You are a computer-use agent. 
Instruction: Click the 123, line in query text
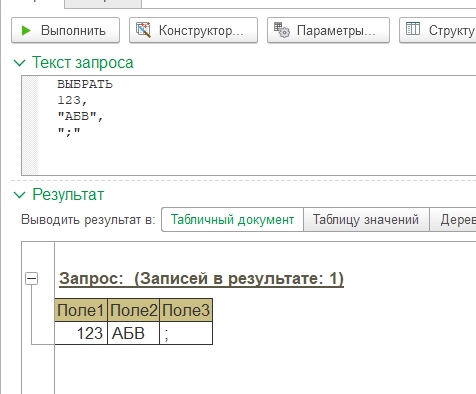click(72, 100)
